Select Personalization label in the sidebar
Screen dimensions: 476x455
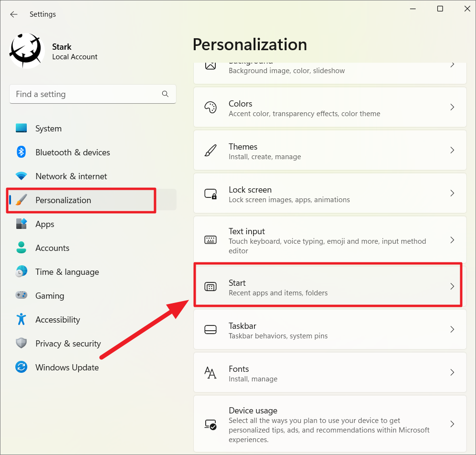click(63, 200)
